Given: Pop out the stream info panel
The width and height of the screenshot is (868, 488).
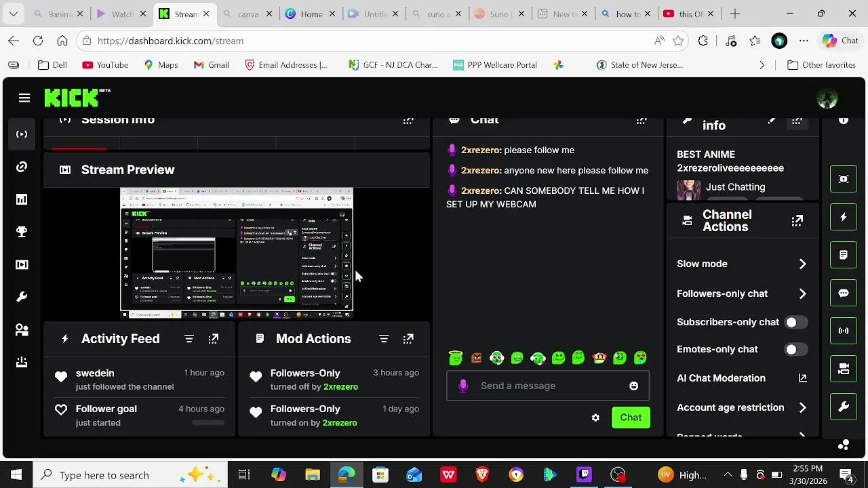Looking at the screenshot, I should pyautogui.click(x=797, y=121).
